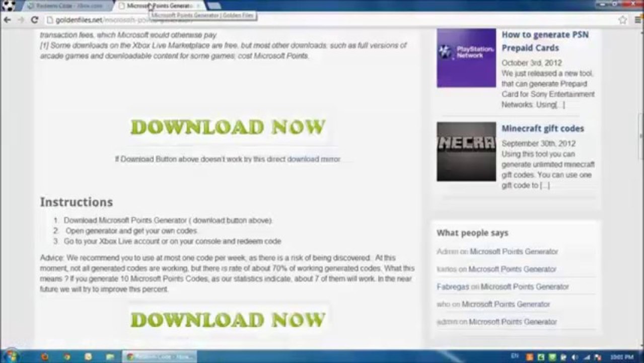The image size is (644, 363).
Task: Click the 'What people says' heading
Action: coord(472,233)
